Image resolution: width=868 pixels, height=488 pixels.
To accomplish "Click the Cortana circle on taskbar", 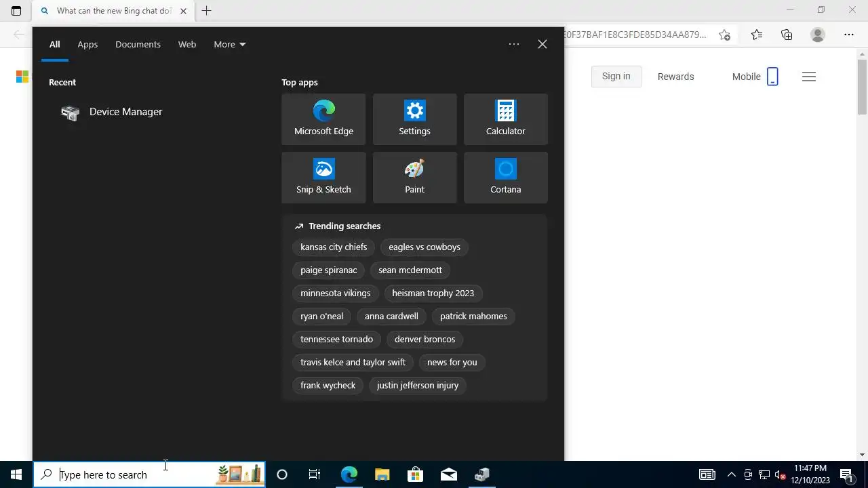I will coord(282,474).
